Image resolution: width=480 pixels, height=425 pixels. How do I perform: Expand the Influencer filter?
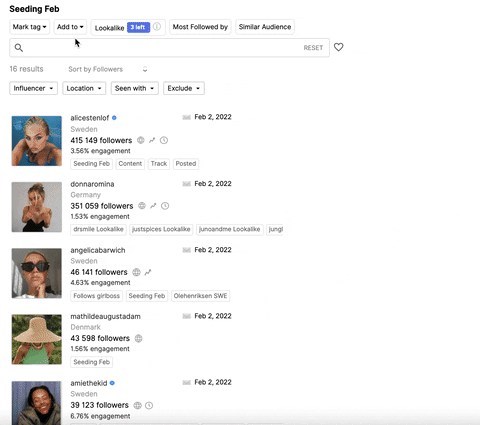click(x=33, y=88)
